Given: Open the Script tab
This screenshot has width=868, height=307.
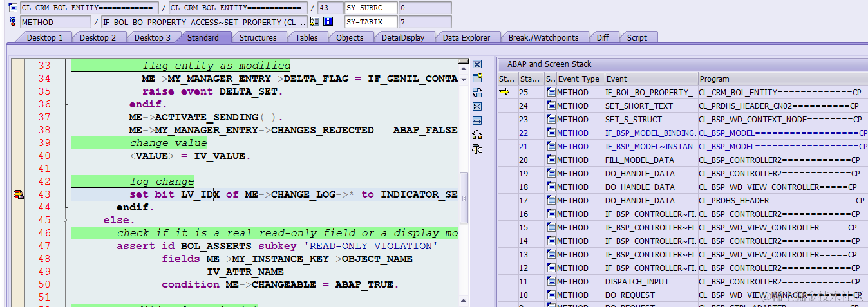Looking at the screenshot, I should point(637,37).
